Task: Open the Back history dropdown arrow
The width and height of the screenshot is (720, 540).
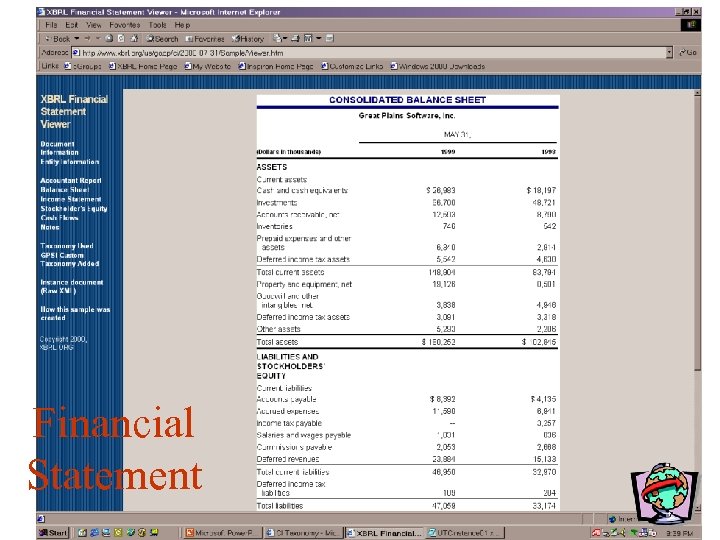Action: point(77,39)
